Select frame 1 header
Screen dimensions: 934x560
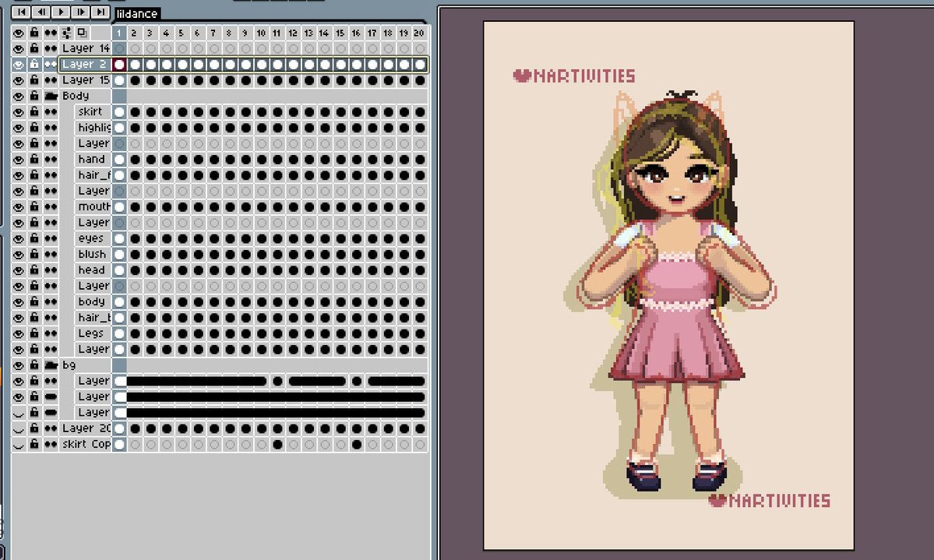pos(119,33)
